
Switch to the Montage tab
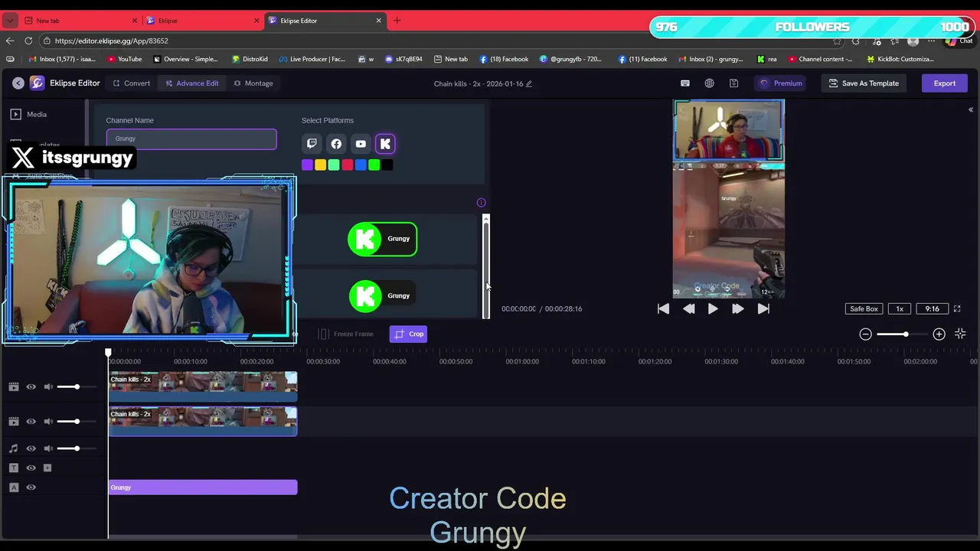253,83
